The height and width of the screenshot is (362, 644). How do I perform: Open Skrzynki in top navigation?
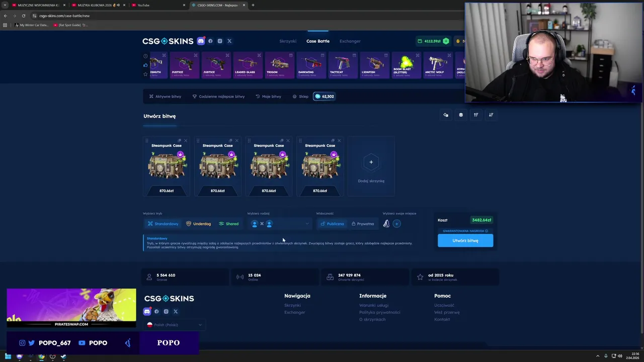point(288,41)
